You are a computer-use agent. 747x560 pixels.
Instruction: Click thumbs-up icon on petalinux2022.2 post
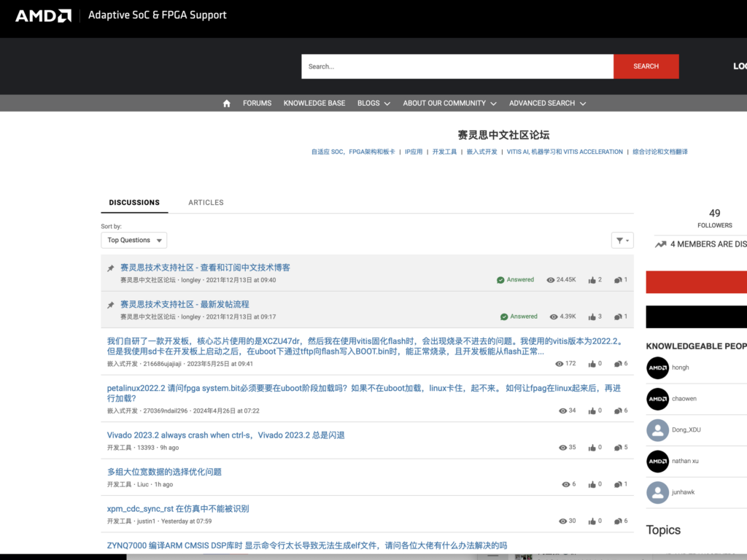(x=592, y=411)
